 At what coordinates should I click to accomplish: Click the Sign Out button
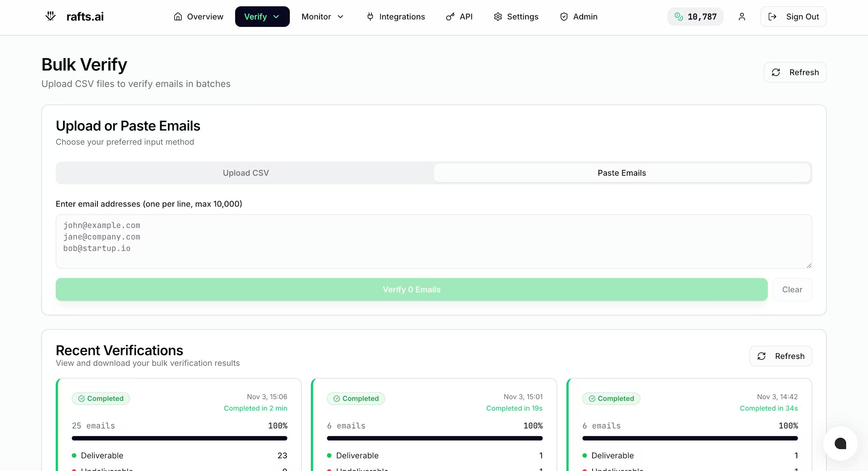point(793,17)
